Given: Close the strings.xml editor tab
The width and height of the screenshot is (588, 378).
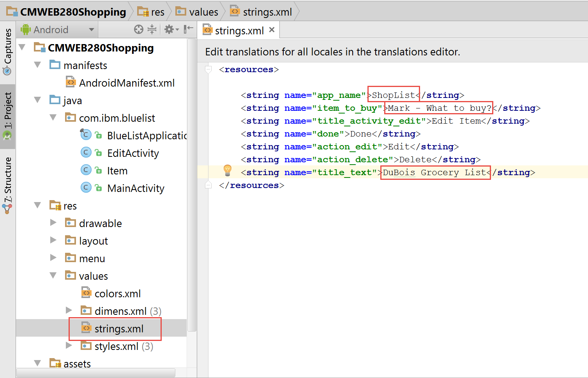Looking at the screenshot, I should pos(272,30).
